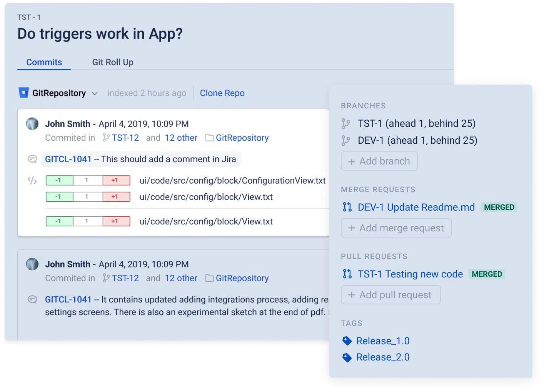Image resolution: width=544 pixels, height=392 pixels.
Task: Click John Smith avatar in first commit
Action: (x=32, y=124)
